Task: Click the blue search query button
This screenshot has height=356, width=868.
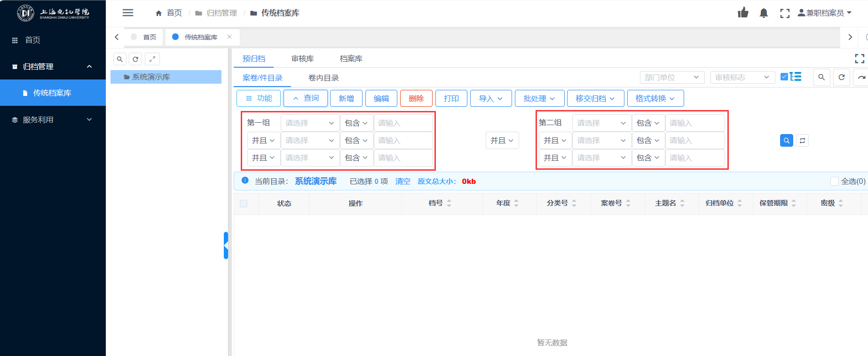Action: [x=786, y=141]
